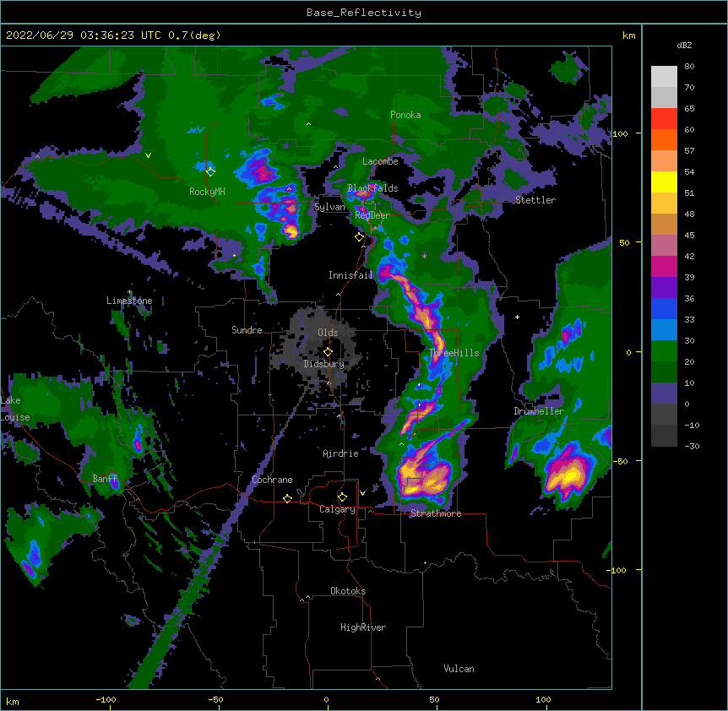The width and height of the screenshot is (728, 711).
Task: Select the HighRiver label
Action: 363,627
